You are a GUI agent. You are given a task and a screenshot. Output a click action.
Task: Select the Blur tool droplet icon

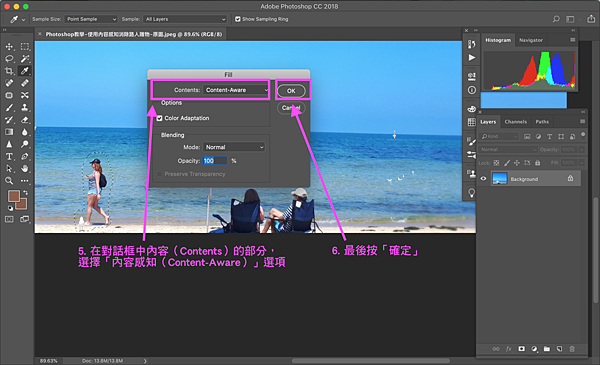[25, 132]
